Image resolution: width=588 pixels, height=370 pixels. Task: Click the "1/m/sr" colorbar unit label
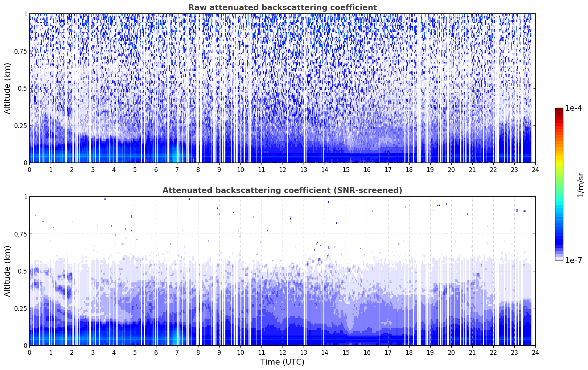580,184
